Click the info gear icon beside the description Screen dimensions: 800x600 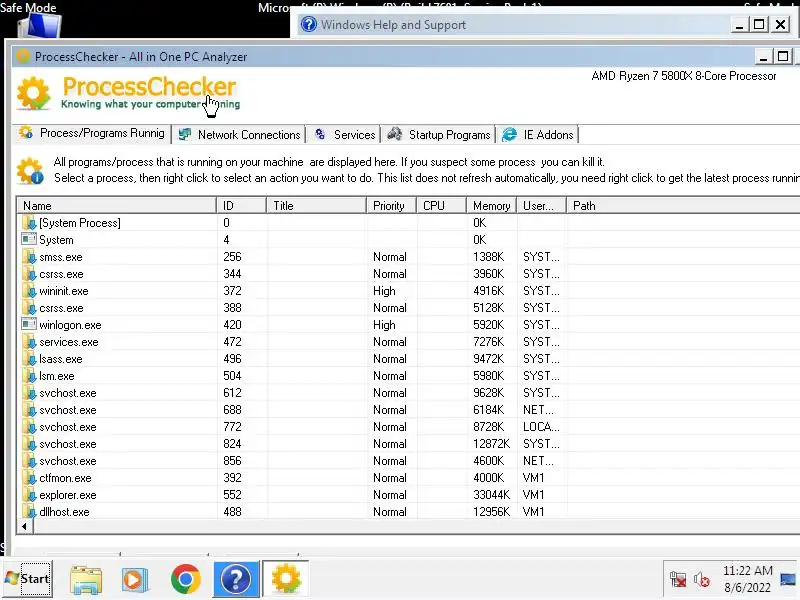coord(30,171)
